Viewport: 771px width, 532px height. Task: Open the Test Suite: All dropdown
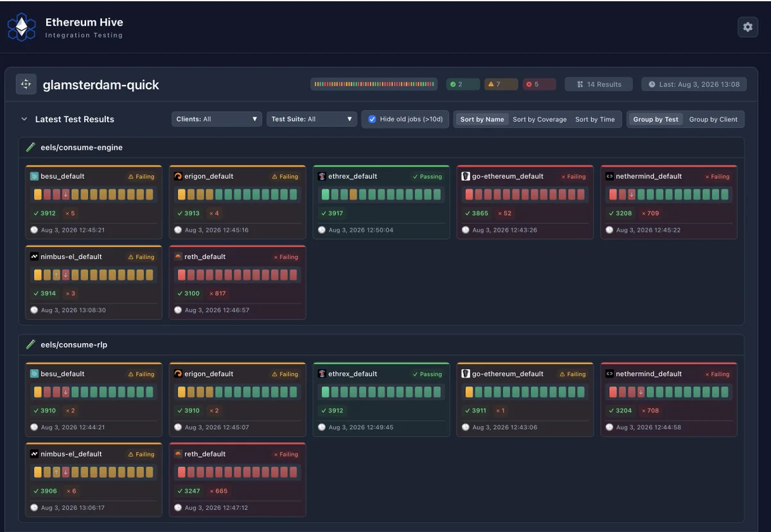coord(312,119)
